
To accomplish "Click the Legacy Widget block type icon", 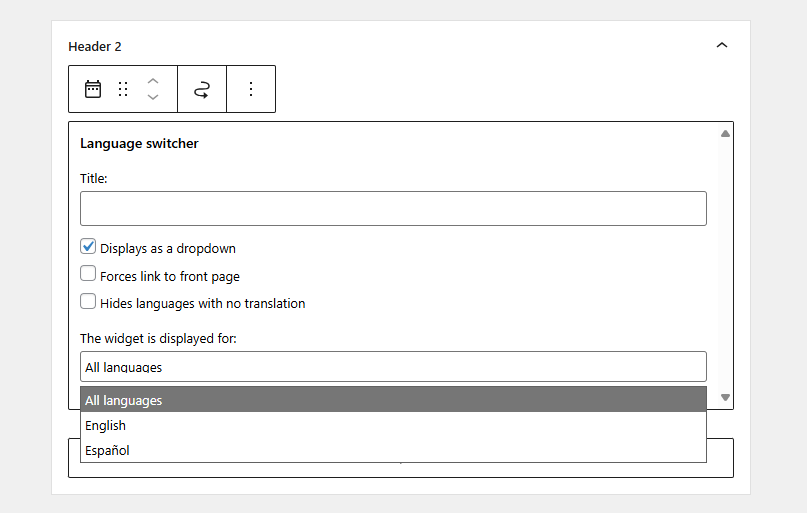I will coord(93,89).
